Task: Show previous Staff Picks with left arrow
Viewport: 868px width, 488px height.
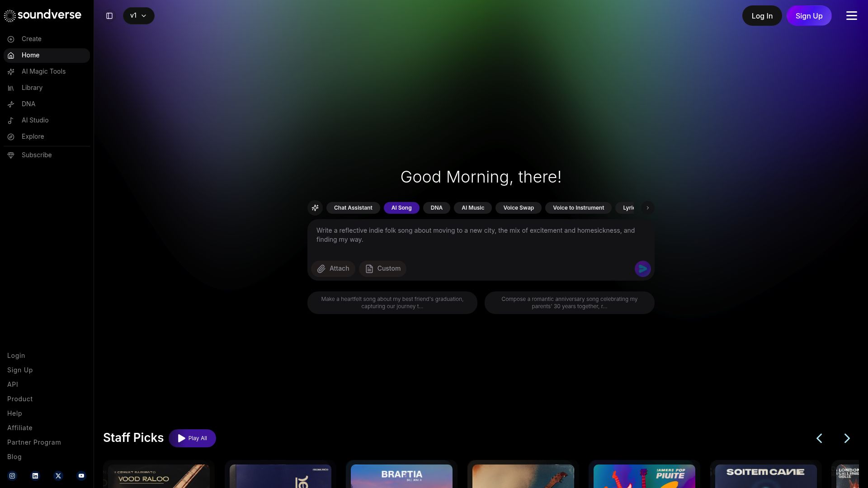Action: pyautogui.click(x=819, y=438)
